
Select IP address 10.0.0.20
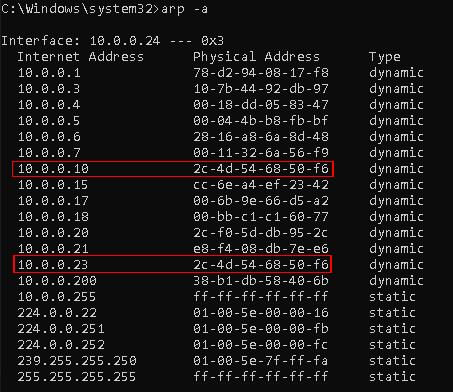tap(53, 233)
